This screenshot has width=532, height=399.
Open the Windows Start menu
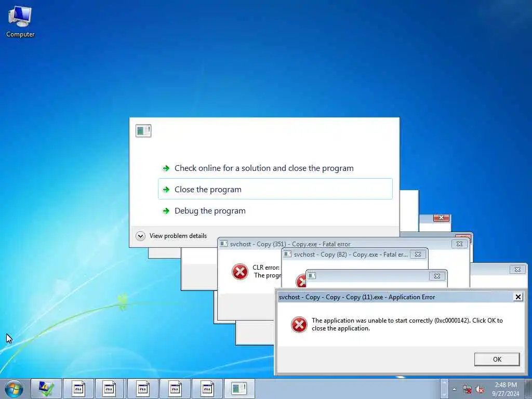point(14,389)
